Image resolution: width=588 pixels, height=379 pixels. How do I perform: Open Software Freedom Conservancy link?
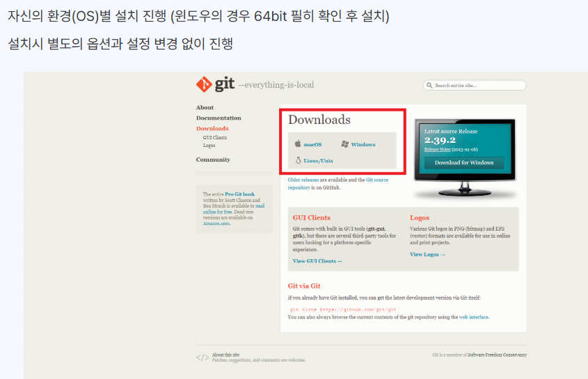click(497, 355)
